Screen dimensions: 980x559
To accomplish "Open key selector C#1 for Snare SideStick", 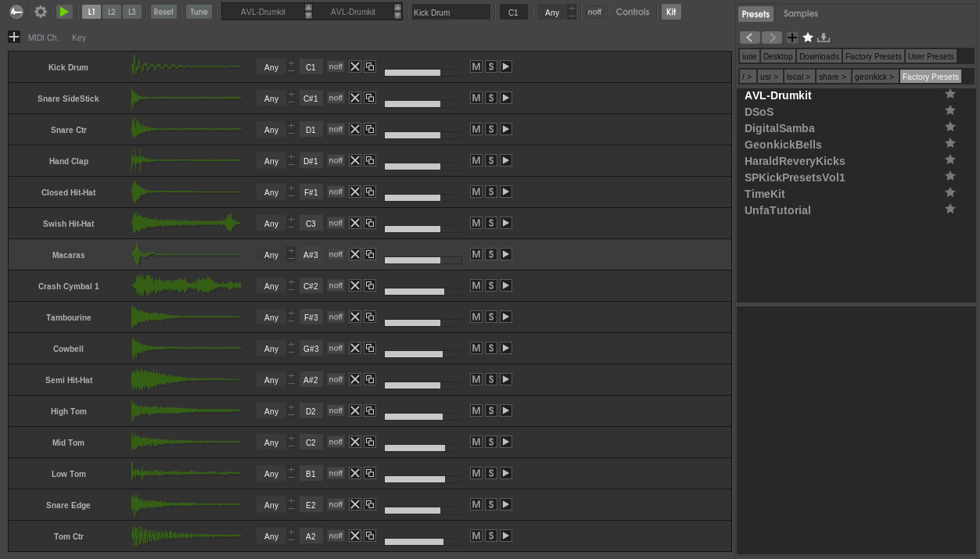I will pyautogui.click(x=311, y=99).
